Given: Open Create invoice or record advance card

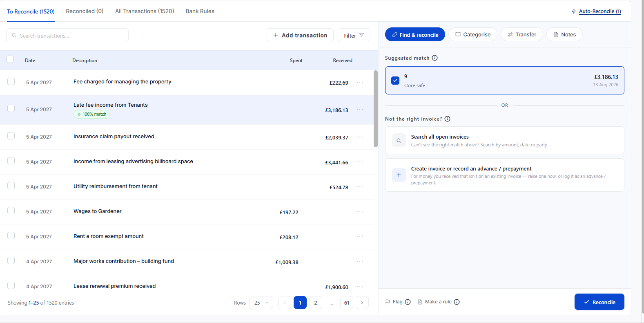Looking at the screenshot, I should coord(505,175).
